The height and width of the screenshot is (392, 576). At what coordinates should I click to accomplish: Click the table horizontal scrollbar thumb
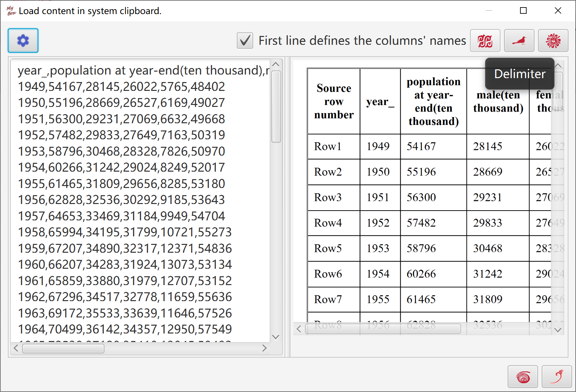pos(383,329)
